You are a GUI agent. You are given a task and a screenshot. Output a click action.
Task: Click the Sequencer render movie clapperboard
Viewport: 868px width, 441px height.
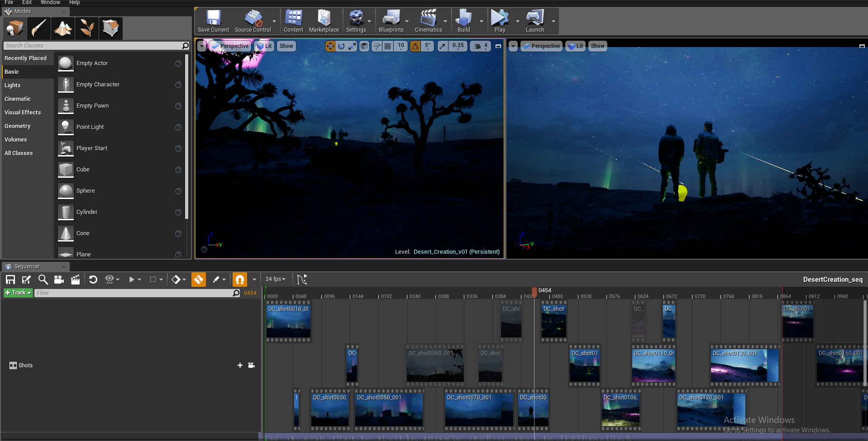click(75, 280)
